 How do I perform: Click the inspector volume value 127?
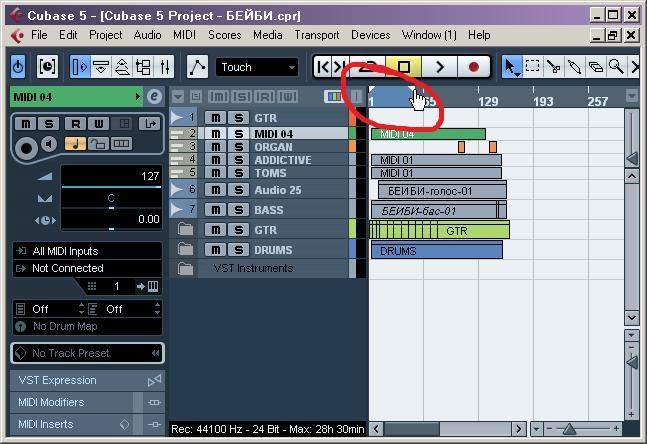pyautogui.click(x=111, y=176)
